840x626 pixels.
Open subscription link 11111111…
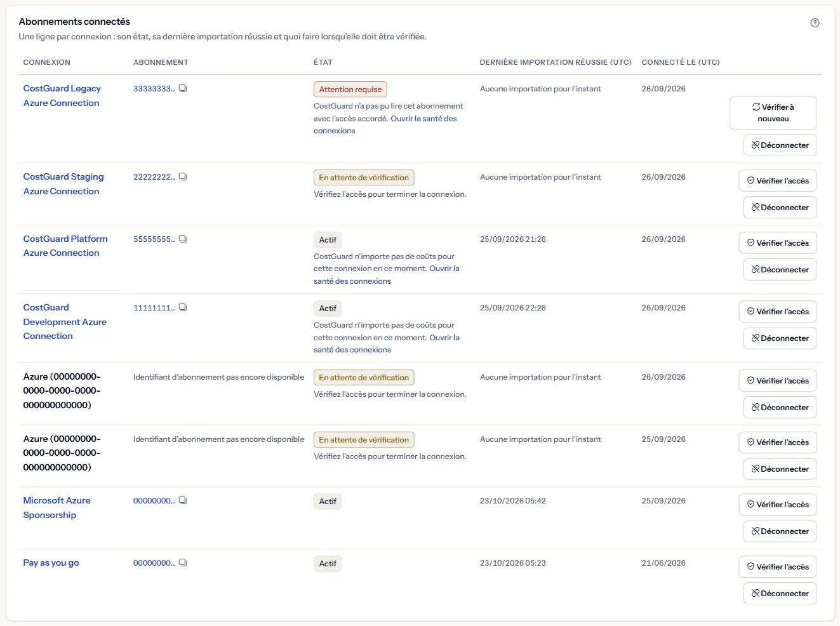pyautogui.click(x=154, y=307)
